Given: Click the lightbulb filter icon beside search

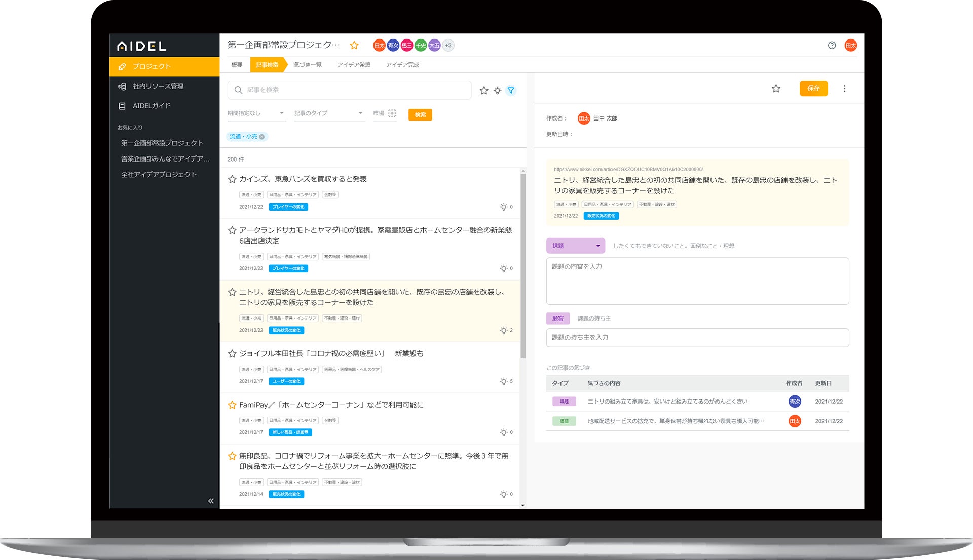Looking at the screenshot, I should tap(498, 91).
